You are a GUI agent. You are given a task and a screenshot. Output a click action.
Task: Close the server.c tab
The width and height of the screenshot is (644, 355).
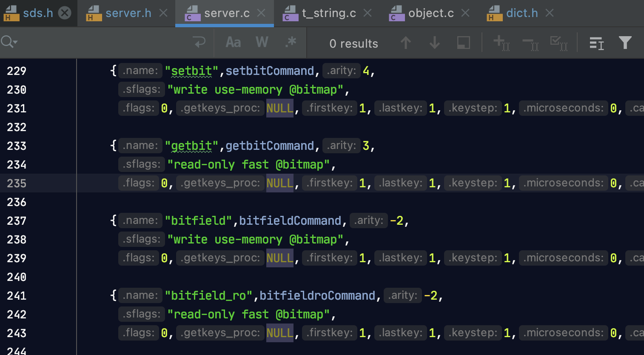pos(261,13)
